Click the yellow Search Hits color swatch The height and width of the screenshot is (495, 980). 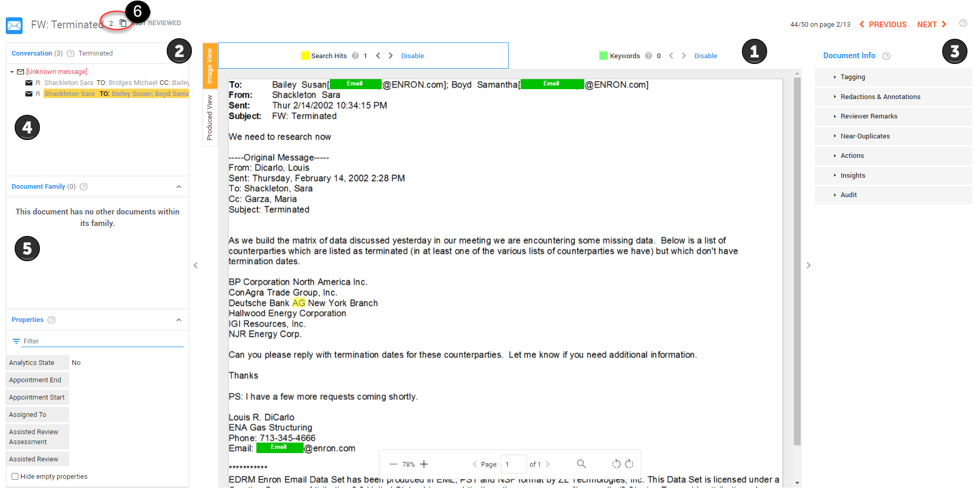tap(305, 56)
